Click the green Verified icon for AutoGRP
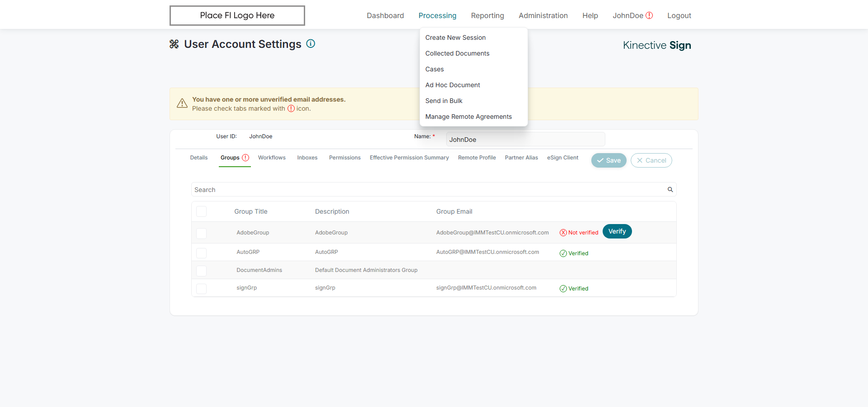Viewport: 868px width, 407px height. [563, 253]
